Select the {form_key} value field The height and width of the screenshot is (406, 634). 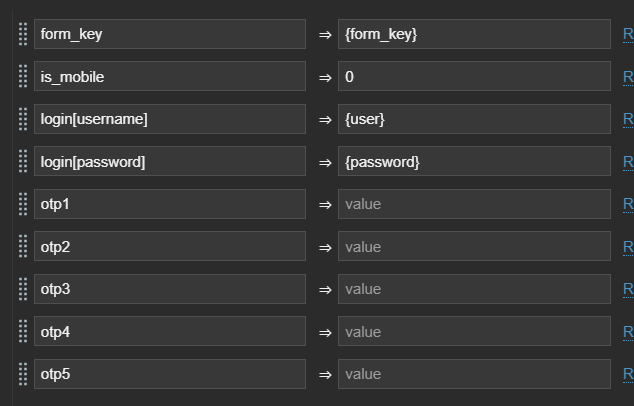click(473, 34)
